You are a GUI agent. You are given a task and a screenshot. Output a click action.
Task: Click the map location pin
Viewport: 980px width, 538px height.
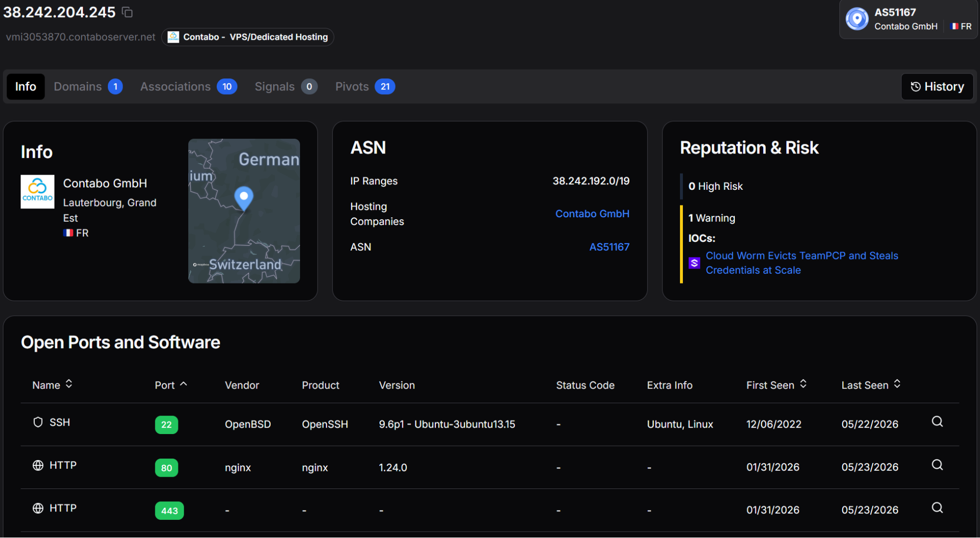[x=244, y=199]
